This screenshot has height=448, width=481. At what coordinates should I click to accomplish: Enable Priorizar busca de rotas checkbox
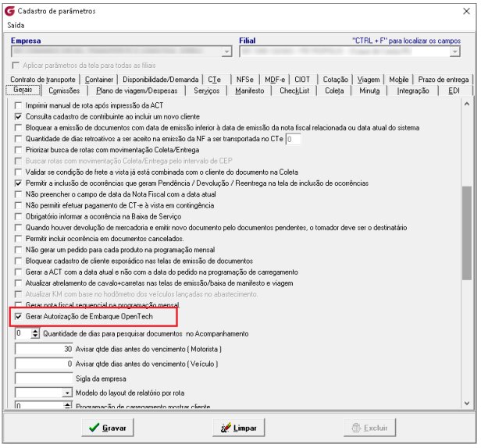[x=19, y=150]
